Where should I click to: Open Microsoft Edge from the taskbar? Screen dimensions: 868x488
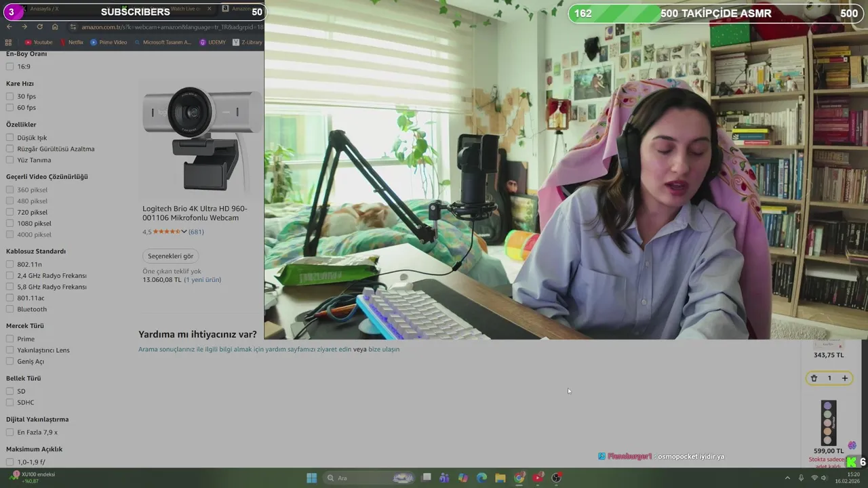(x=481, y=478)
